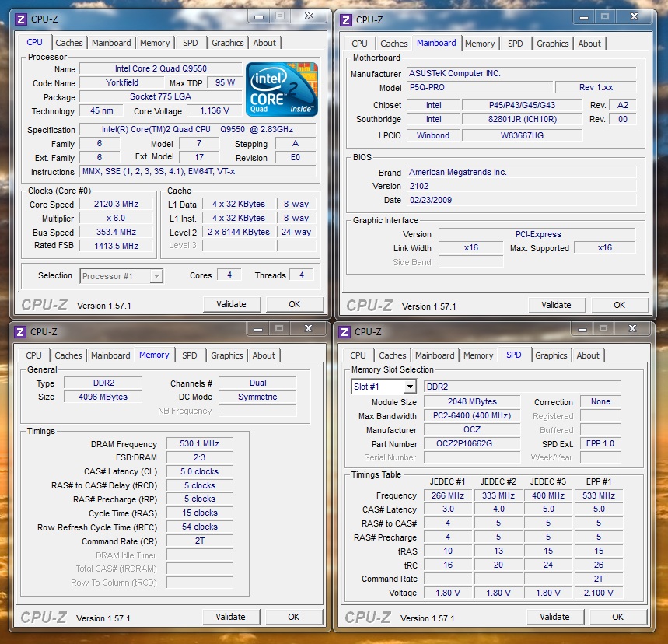Viewport: 668px width, 644px height.
Task: Click the Max Bandwidth PC2-6400 (400 MHz) field
Action: (x=472, y=415)
